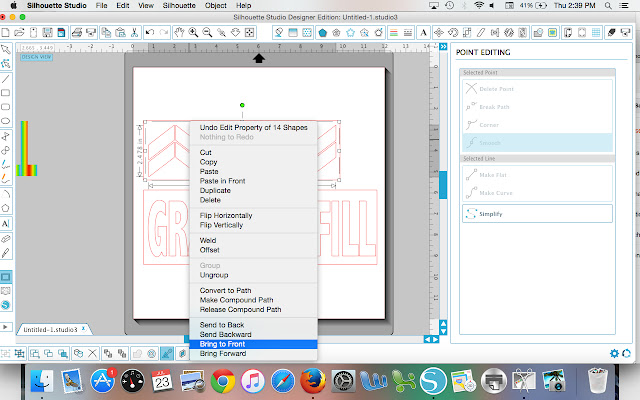640x400 pixels.
Task: Select the Line drawing tool
Action: (x=6, y=79)
